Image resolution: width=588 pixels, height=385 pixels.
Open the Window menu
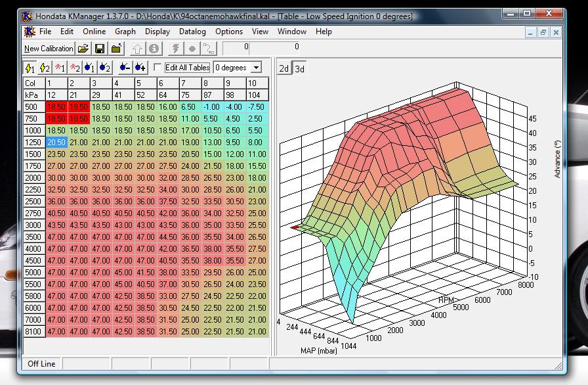292,32
